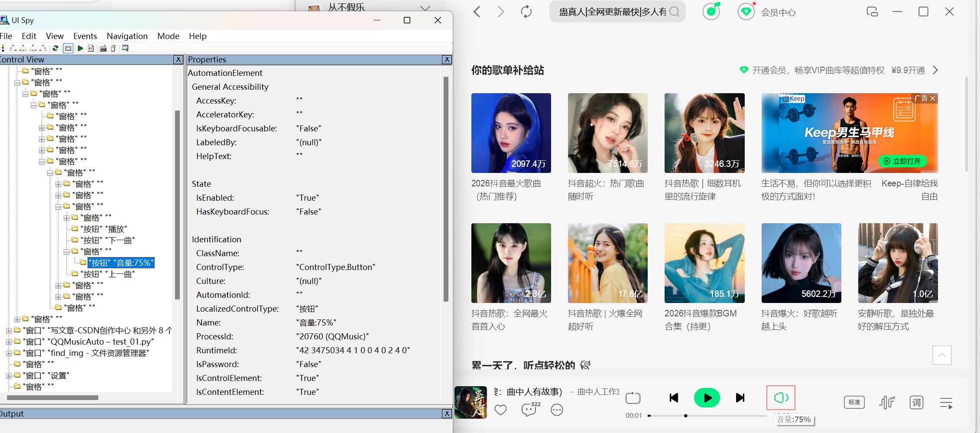Image resolution: width=980 pixels, height=433 pixels.
Task: Click the window magnifier icon in UI Spy toolbar
Action: pyautogui.click(x=125, y=48)
